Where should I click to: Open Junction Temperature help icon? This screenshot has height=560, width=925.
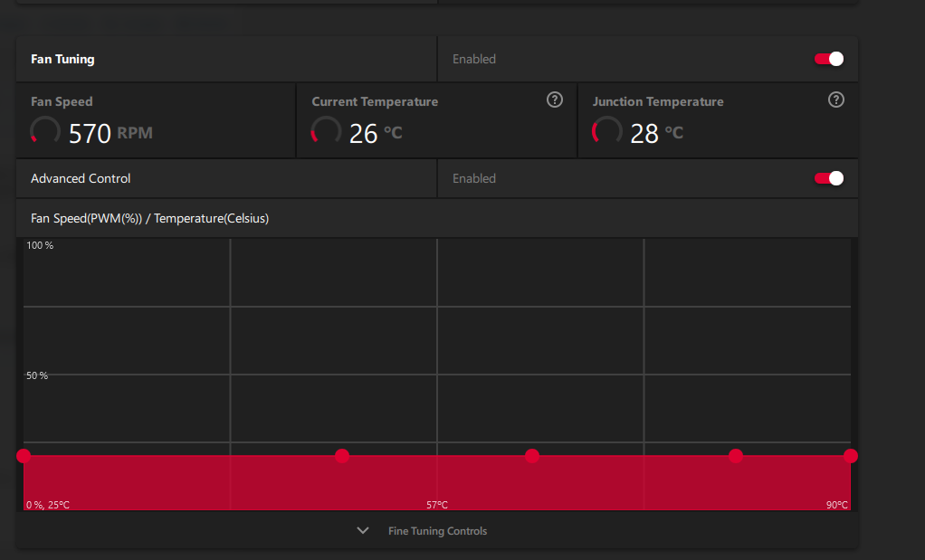click(836, 100)
